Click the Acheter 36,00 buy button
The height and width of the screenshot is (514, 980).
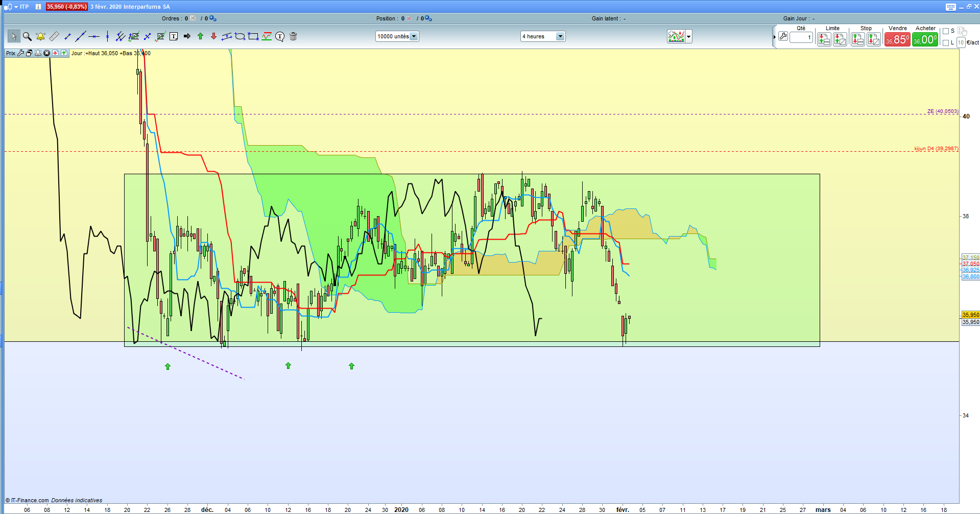click(x=925, y=39)
